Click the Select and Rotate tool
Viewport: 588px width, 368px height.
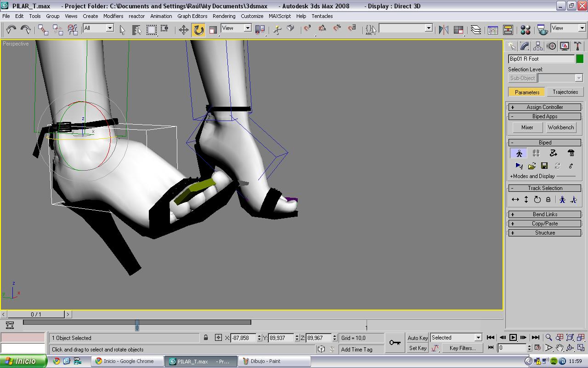coord(198,30)
